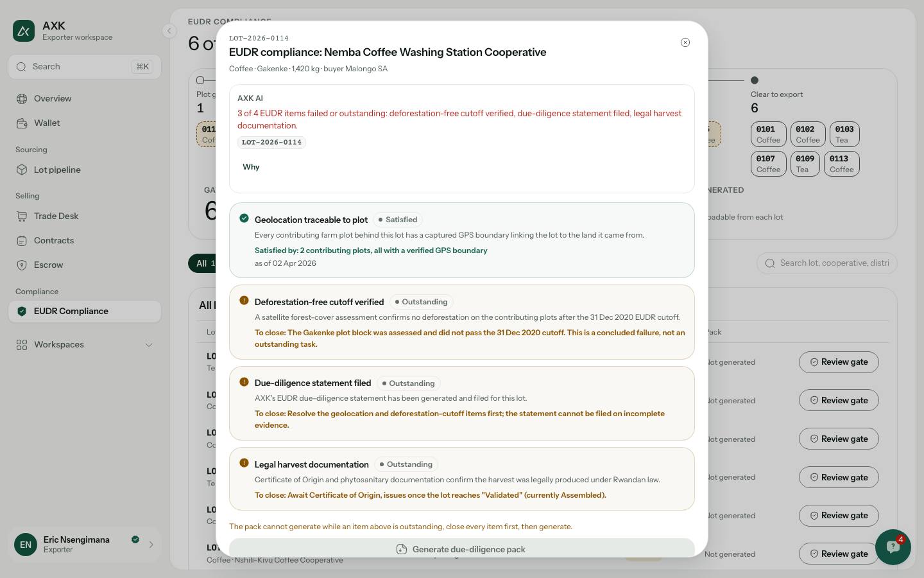Click the first Review gate button
This screenshot has width=924, height=578.
839,362
